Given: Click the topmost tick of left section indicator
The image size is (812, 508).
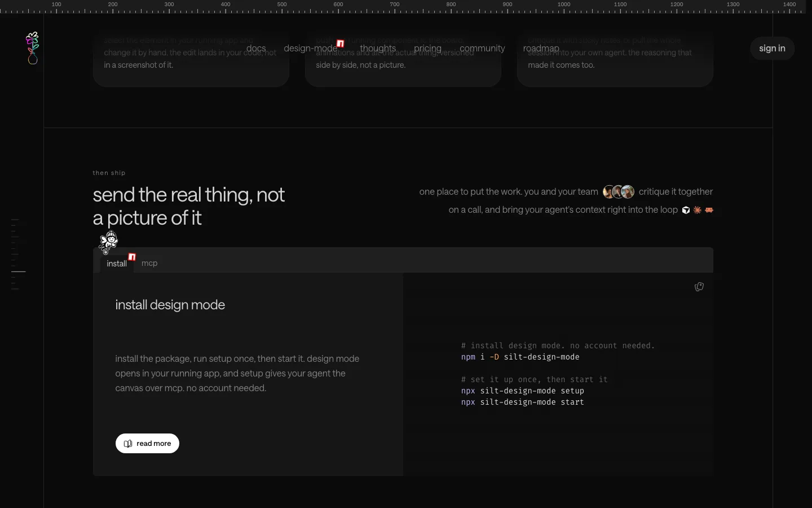Looking at the screenshot, I should point(15,220).
